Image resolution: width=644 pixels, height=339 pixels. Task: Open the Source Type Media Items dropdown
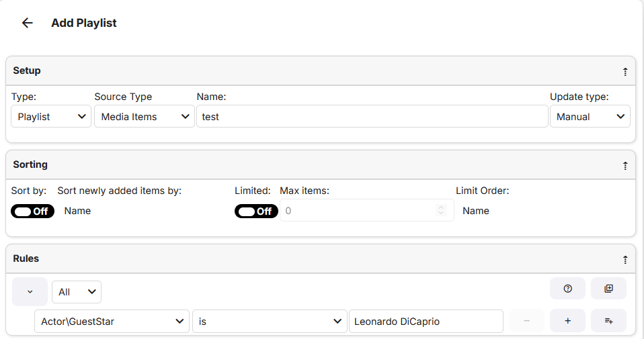tap(145, 117)
